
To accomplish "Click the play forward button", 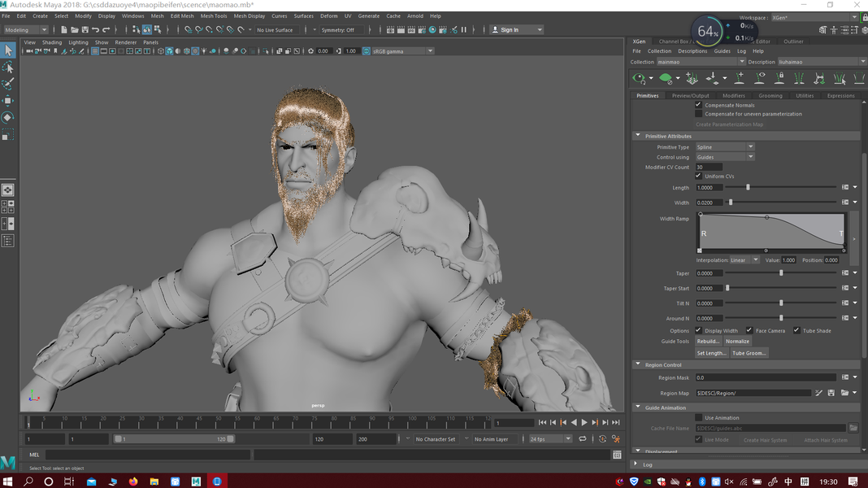I will [584, 423].
